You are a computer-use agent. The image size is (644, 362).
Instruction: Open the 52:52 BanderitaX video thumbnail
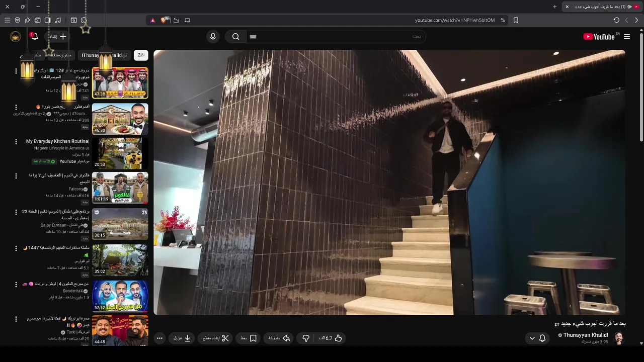(x=120, y=296)
